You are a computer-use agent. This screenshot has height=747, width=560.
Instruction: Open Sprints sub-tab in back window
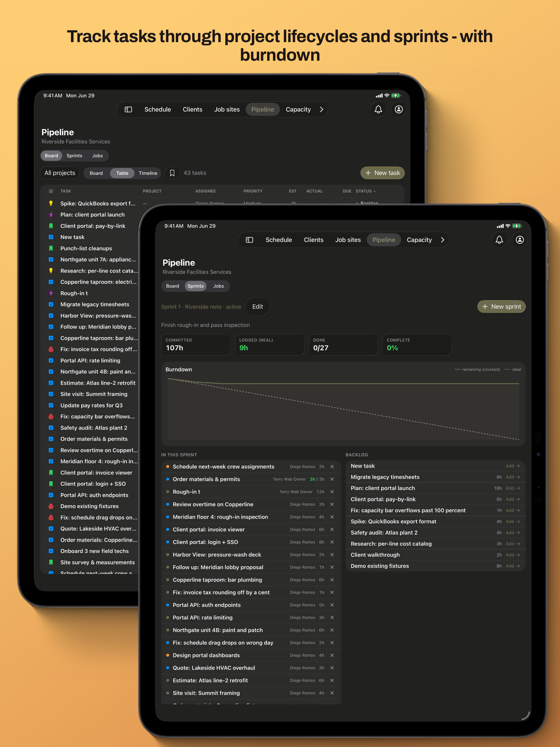74,156
